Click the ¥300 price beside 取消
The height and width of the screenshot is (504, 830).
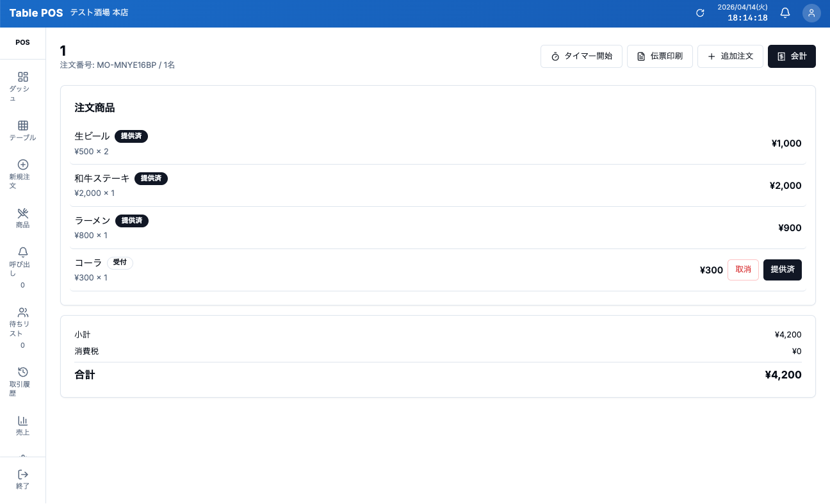point(712,270)
